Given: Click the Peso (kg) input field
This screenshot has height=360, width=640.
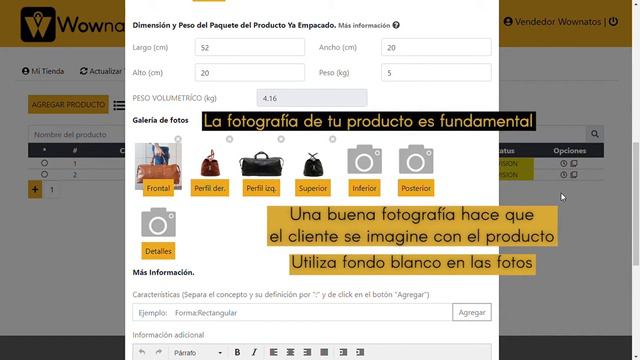Looking at the screenshot, I should 436,73.
